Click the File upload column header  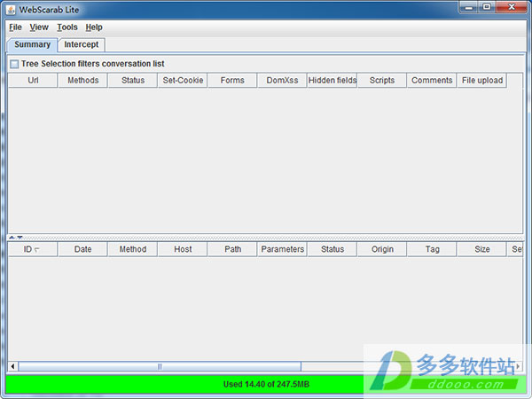[x=481, y=81]
